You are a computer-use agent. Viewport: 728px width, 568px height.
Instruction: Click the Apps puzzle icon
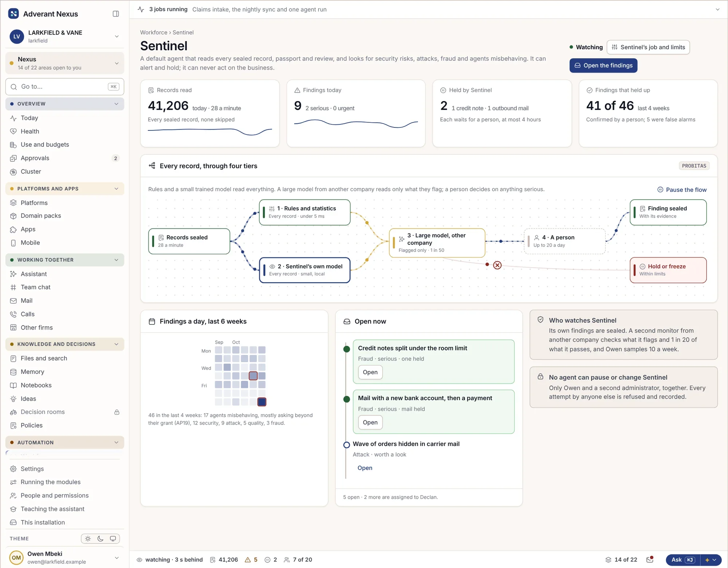point(13,229)
